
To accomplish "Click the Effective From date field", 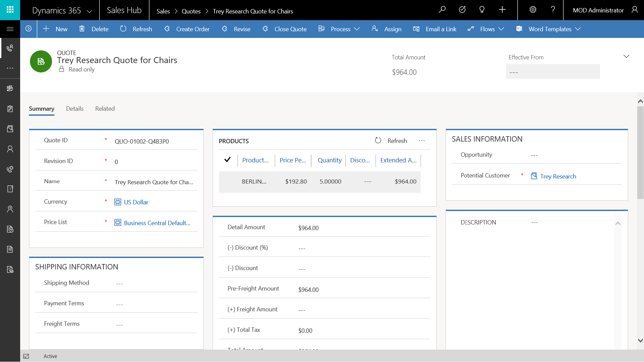I will (553, 72).
